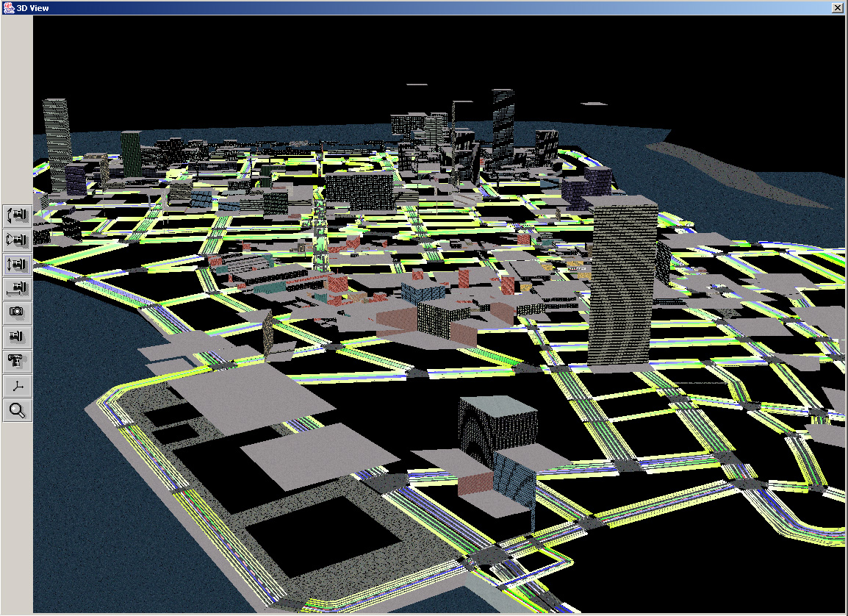
Task: Take a snapshot with the photo camera icon
Action: click(17, 312)
